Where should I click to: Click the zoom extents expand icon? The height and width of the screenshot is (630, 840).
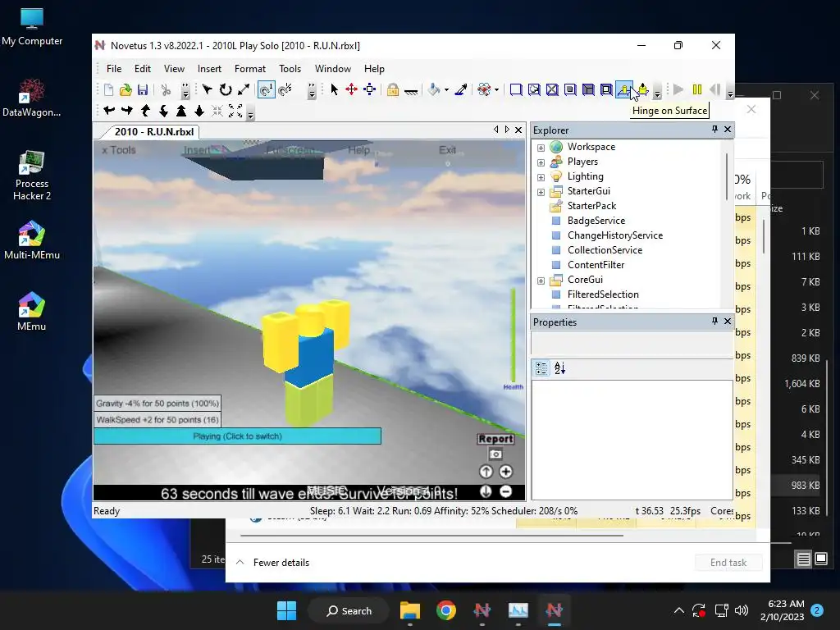pyautogui.click(x=235, y=111)
